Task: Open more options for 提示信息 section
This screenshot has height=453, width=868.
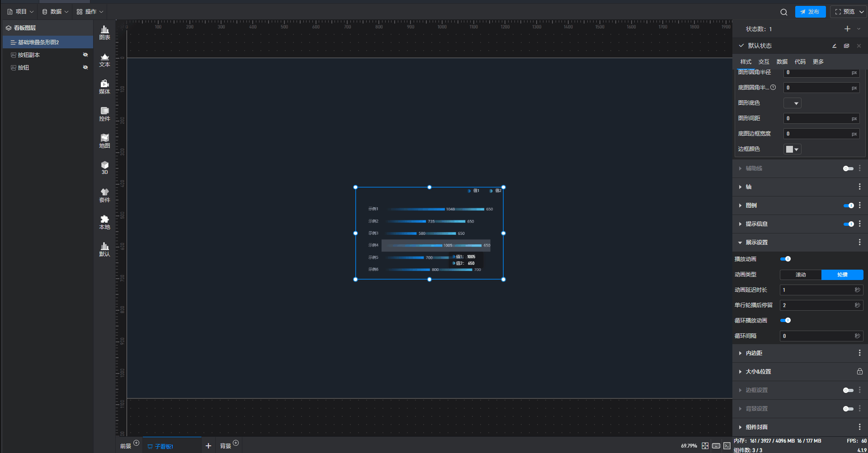Action: (x=859, y=224)
